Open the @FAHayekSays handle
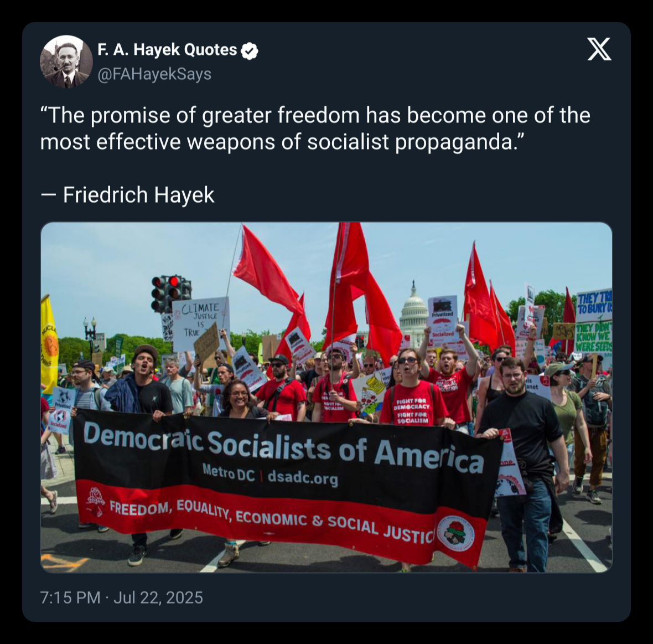 click(x=154, y=74)
